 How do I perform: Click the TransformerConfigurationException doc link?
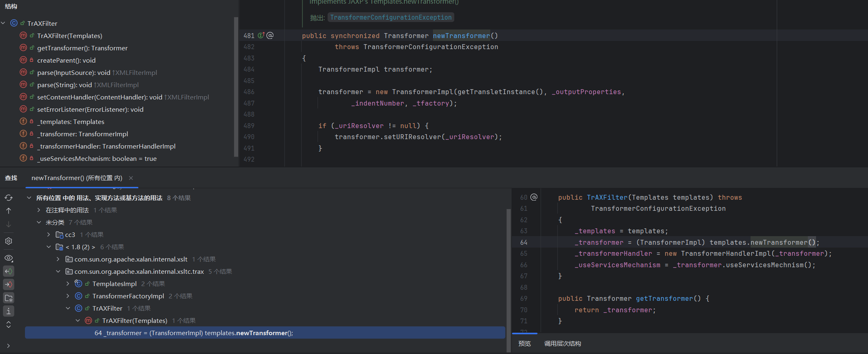tap(390, 17)
